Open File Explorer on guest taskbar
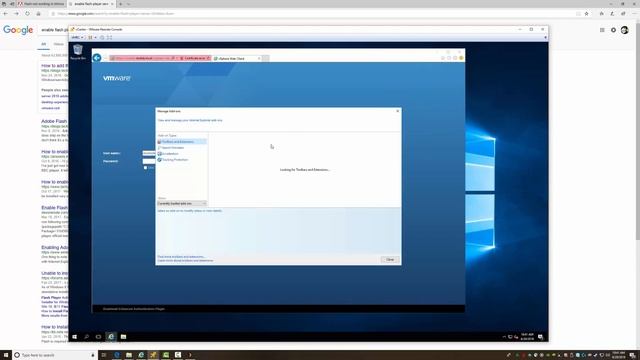The image size is (640, 360). pos(123,337)
